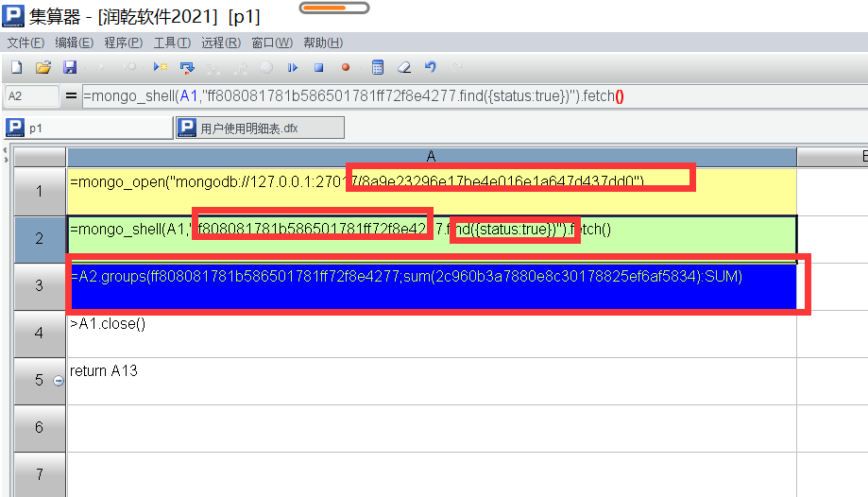
Task: Select empty cell A6
Action: click(x=432, y=427)
